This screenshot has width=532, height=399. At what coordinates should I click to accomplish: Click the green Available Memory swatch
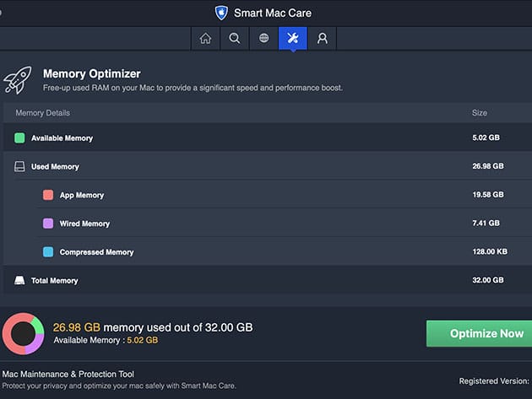(x=19, y=137)
